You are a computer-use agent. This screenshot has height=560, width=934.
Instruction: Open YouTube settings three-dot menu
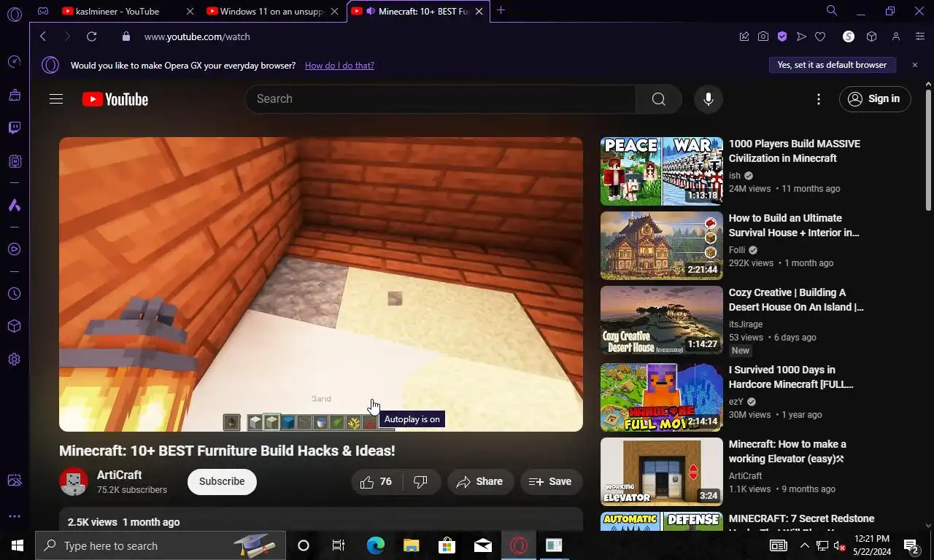tap(819, 99)
